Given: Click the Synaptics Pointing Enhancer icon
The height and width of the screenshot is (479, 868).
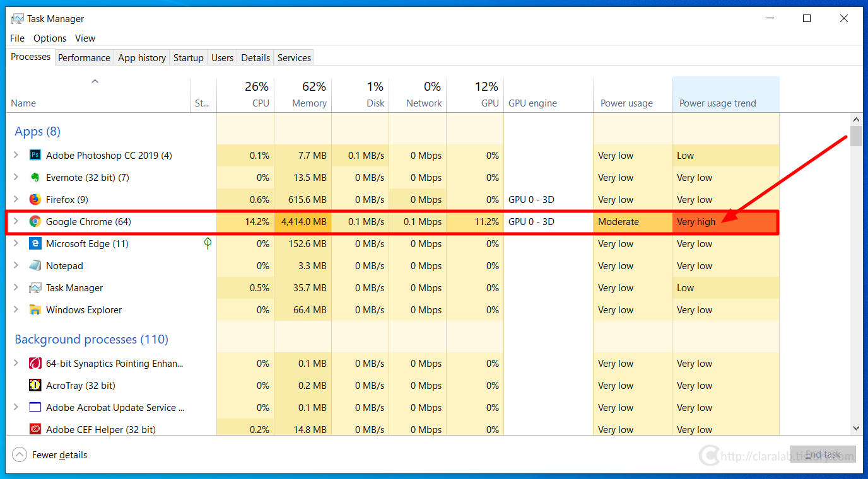Looking at the screenshot, I should 35,363.
